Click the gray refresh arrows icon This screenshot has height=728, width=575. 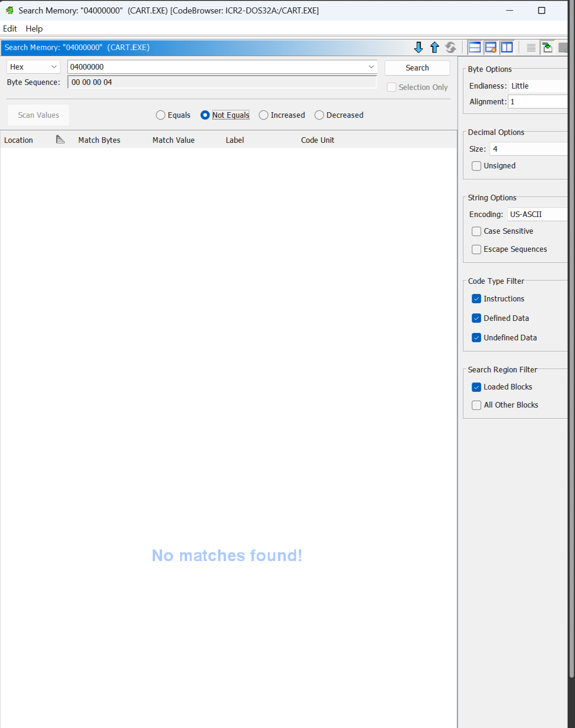click(450, 47)
